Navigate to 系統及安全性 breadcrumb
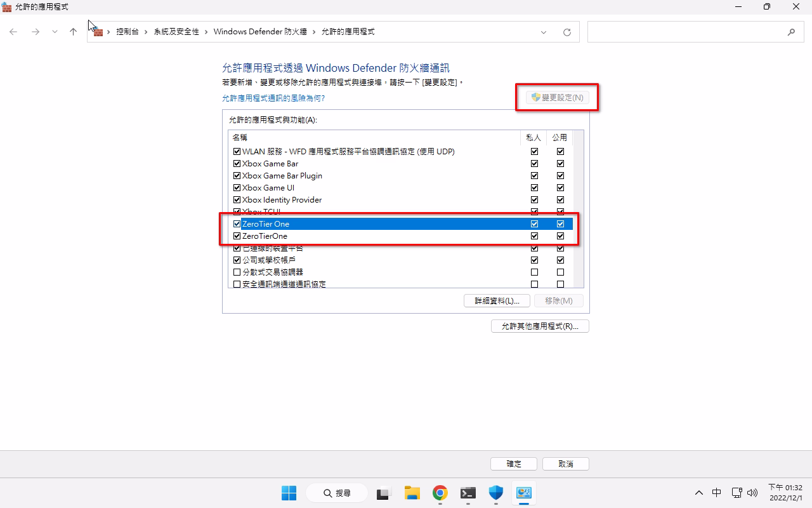This screenshot has width=812, height=508. 176,32
